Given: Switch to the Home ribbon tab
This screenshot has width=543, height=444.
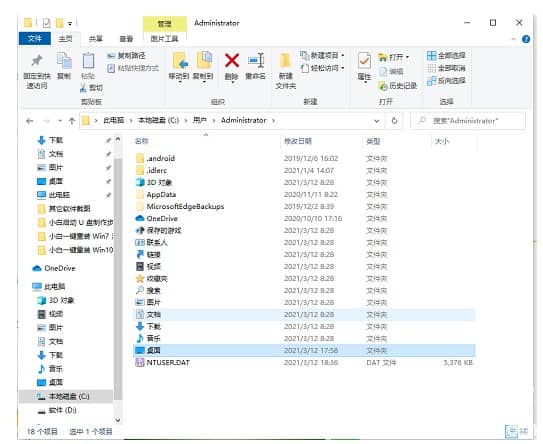Looking at the screenshot, I should [65, 38].
